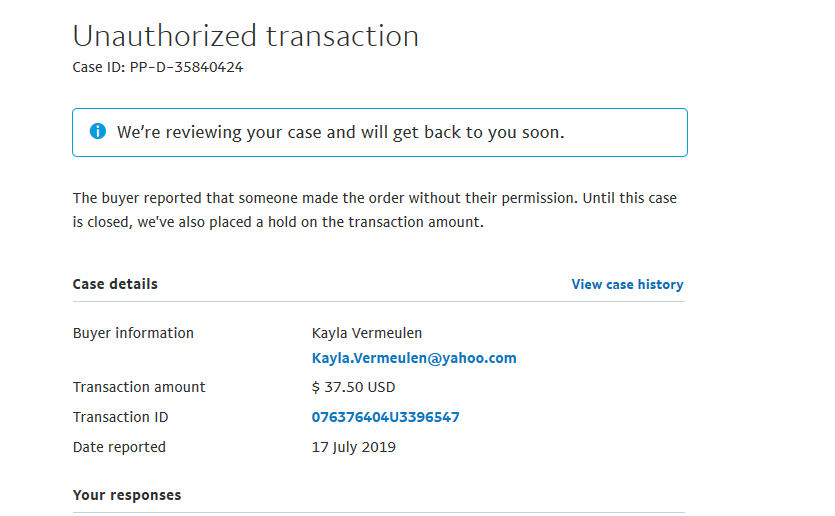The height and width of the screenshot is (516, 835).
Task: Click the Unauthorized transaction page heading
Action: (245, 36)
